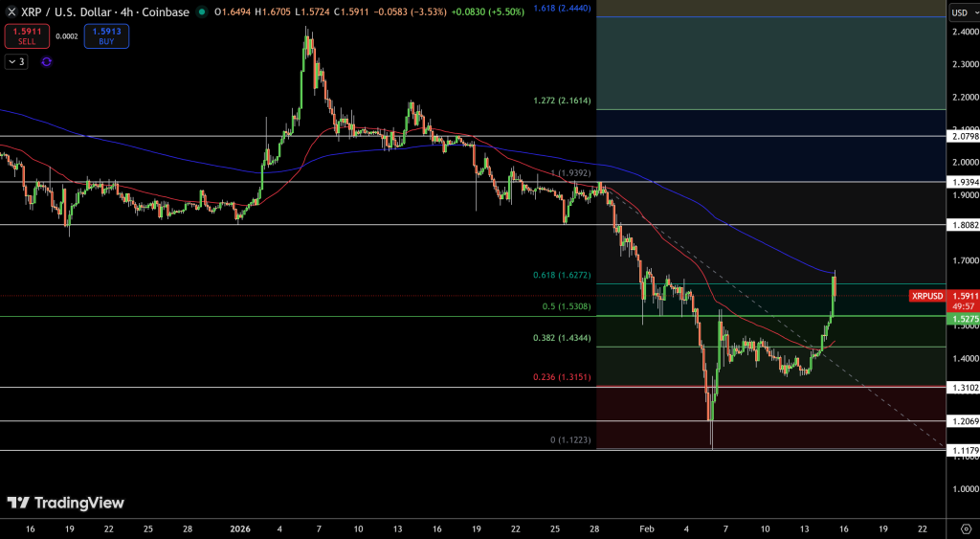The height and width of the screenshot is (539, 980).
Task: Select the 1.1179 price axis label
Action: (964, 450)
